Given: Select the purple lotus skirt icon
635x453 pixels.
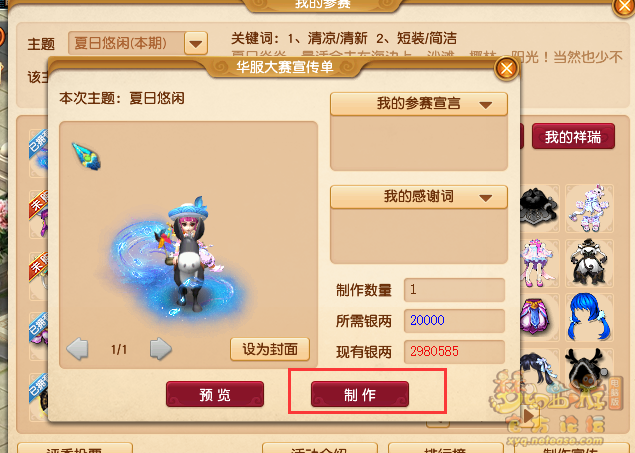Looking at the screenshot, I should pos(539,317).
